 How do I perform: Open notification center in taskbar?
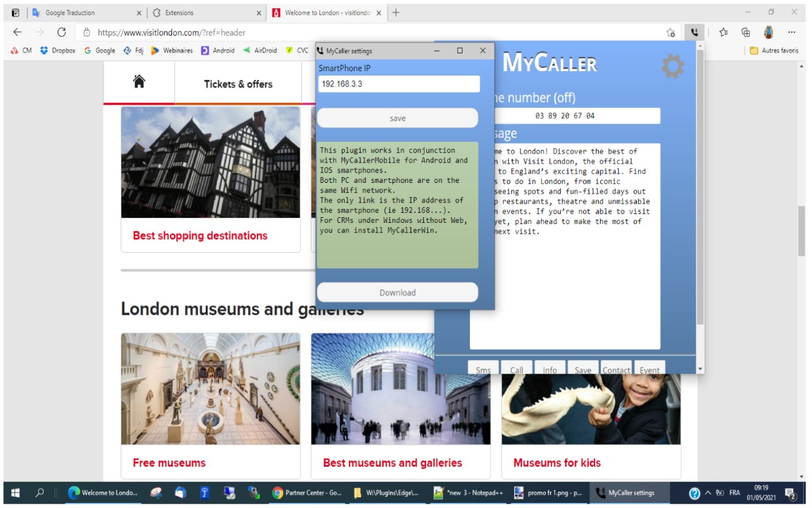pyautogui.click(x=790, y=493)
